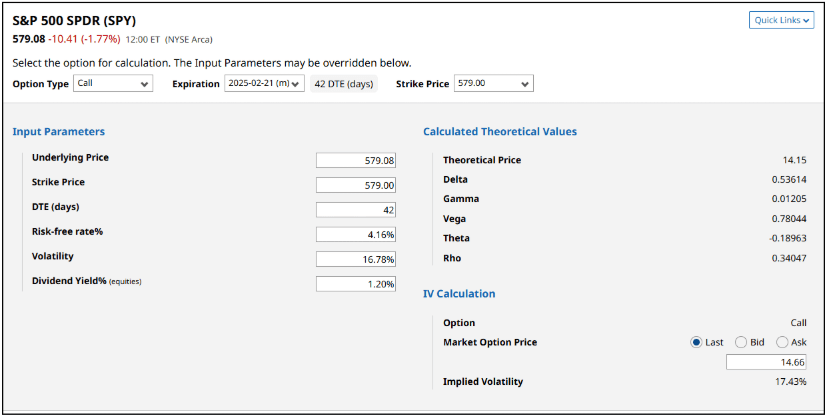Click the Volatility 16.78% input field
Viewport: 827px width, 416px height.
tap(356, 259)
